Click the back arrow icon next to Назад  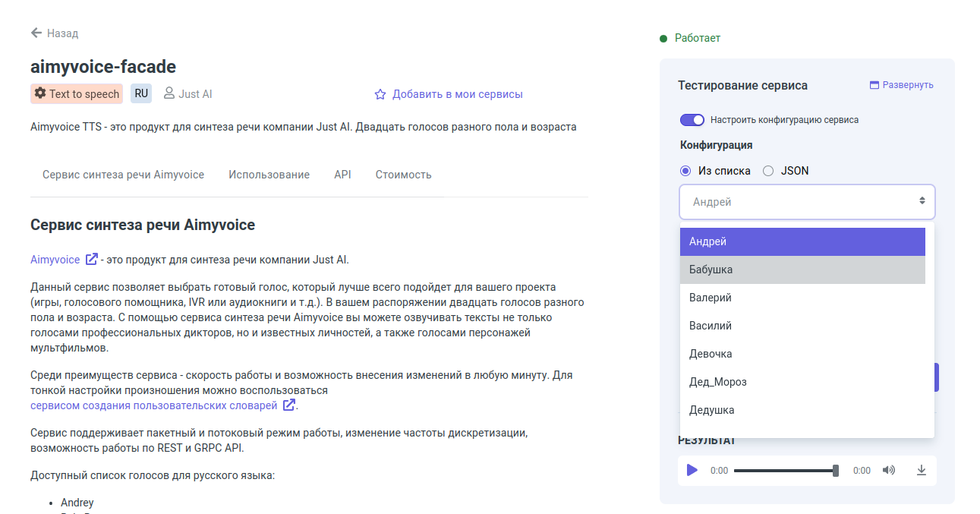pyautogui.click(x=36, y=33)
